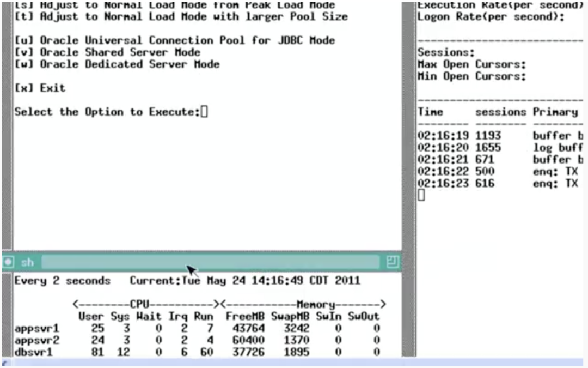Click the 'Primary' column header
Viewport: 588px width, 368px height.
[x=556, y=112]
